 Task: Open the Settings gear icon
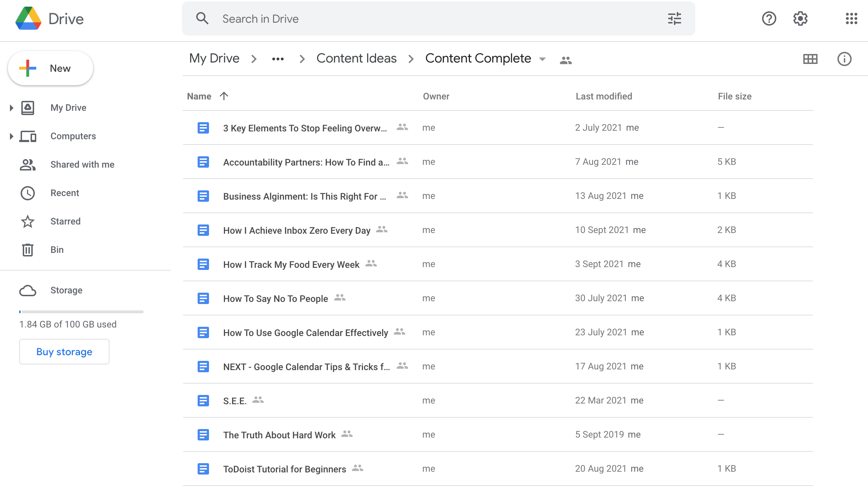(x=800, y=18)
